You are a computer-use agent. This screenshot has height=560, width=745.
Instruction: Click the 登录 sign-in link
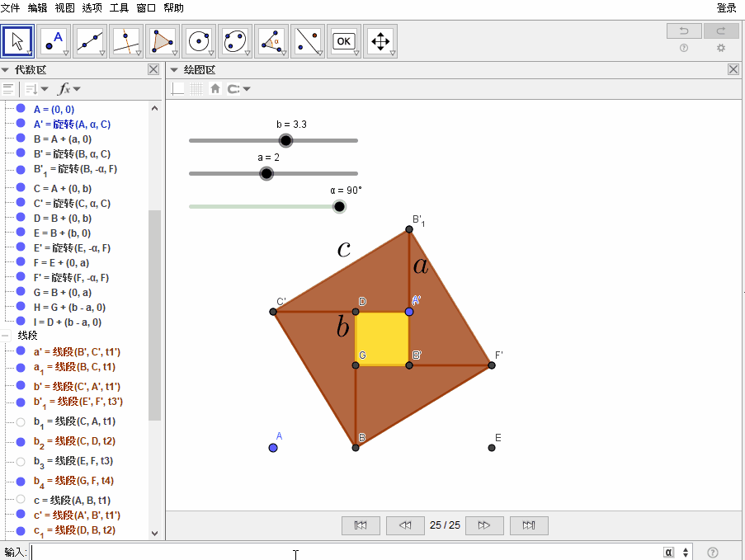(x=726, y=7)
